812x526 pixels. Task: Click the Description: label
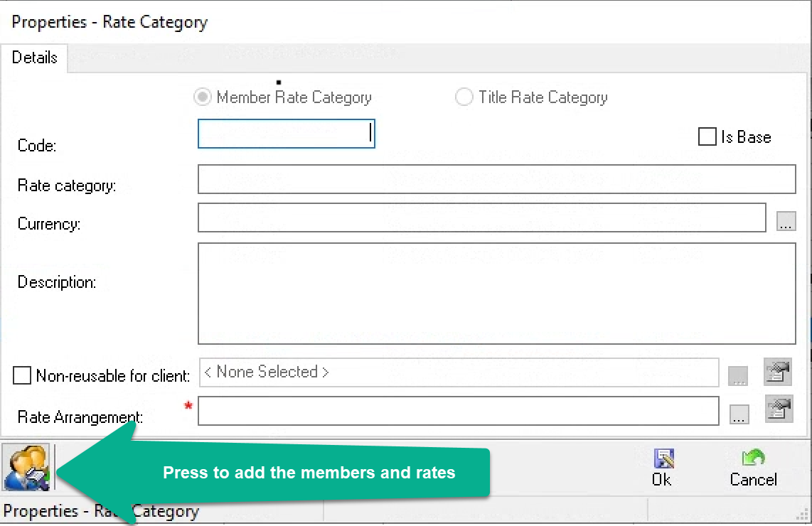point(57,282)
